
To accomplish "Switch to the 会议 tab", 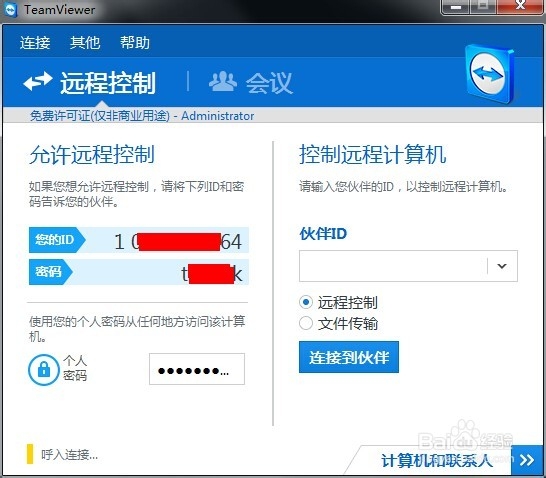I will (x=269, y=83).
